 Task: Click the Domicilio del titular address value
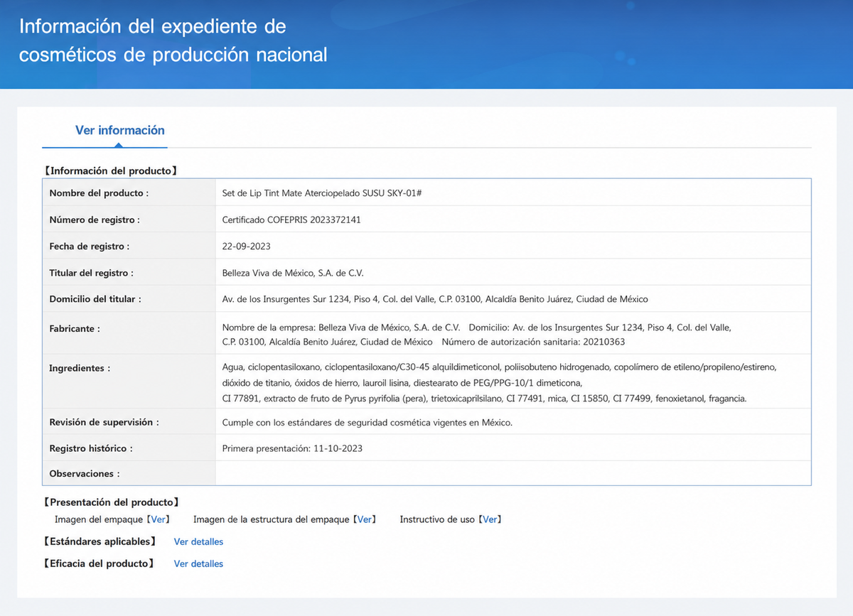pyautogui.click(x=435, y=299)
